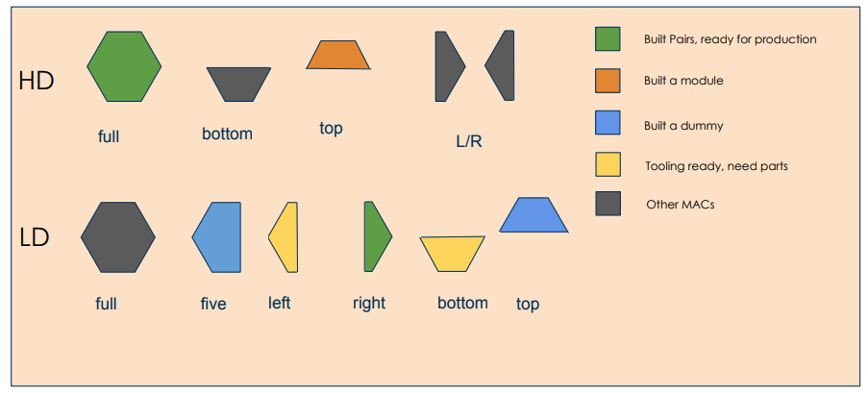Image resolution: width=868 pixels, height=393 pixels.
Task: Click 'Built Pairs, ready for production' text
Action: coord(731,39)
